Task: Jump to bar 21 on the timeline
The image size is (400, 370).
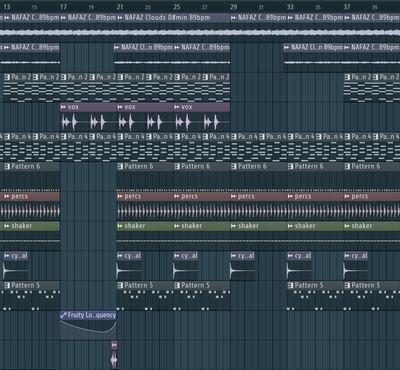Action: [120, 7]
